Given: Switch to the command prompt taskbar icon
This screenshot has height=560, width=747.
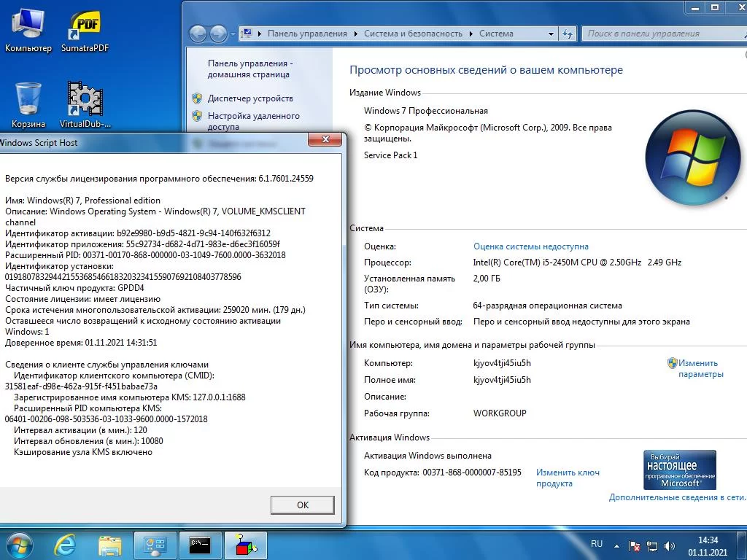Looking at the screenshot, I should (201, 545).
